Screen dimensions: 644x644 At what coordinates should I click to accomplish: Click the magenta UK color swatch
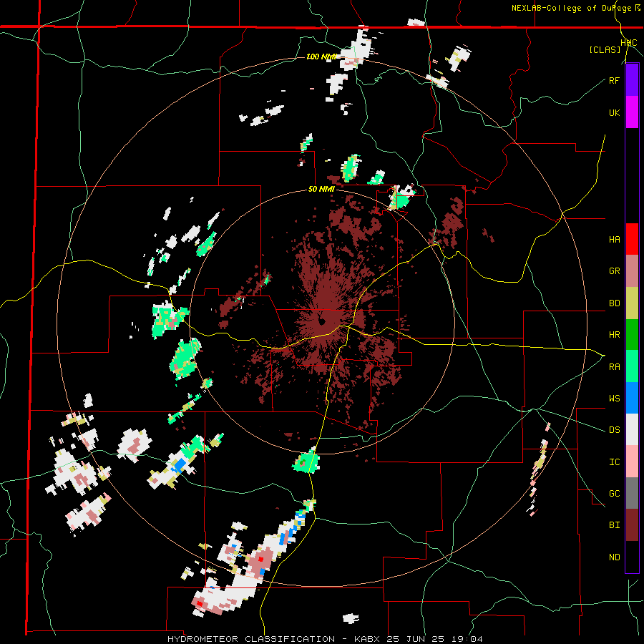(x=632, y=112)
